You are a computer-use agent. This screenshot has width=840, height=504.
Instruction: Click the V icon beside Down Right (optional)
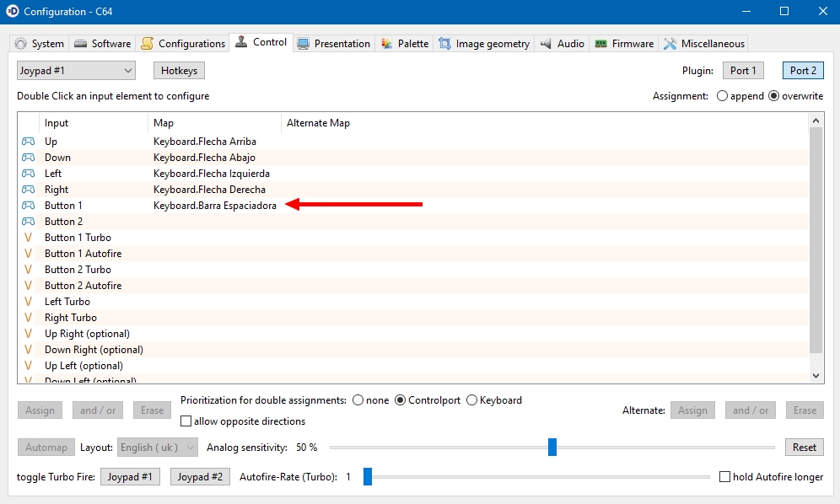click(x=29, y=350)
